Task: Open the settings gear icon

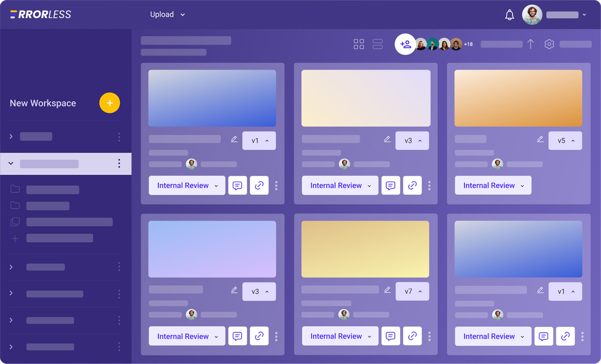Action: tap(549, 44)
